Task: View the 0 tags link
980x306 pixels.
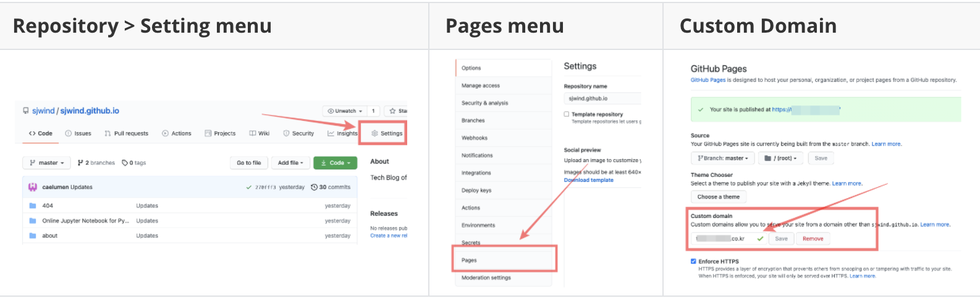Action: pos(134,163)
